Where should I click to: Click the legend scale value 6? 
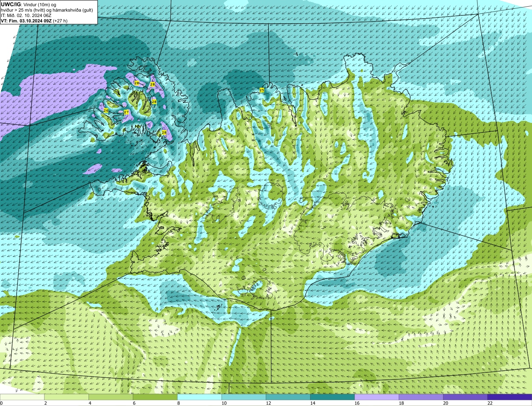[134, 403]
